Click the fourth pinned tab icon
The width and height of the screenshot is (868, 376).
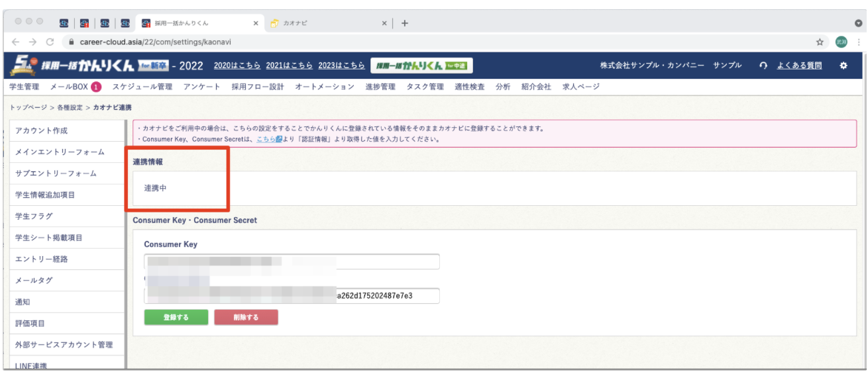125,23
